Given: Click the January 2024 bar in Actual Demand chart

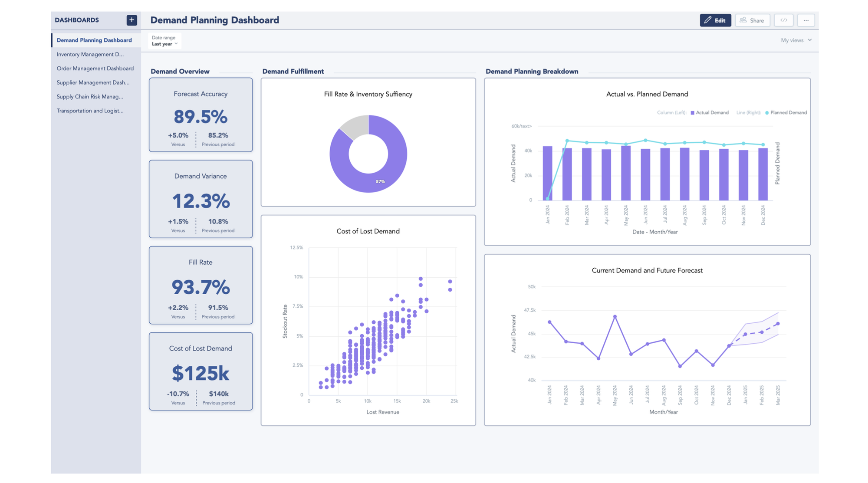Looking at the screenshot, I should tap(547, 174).
